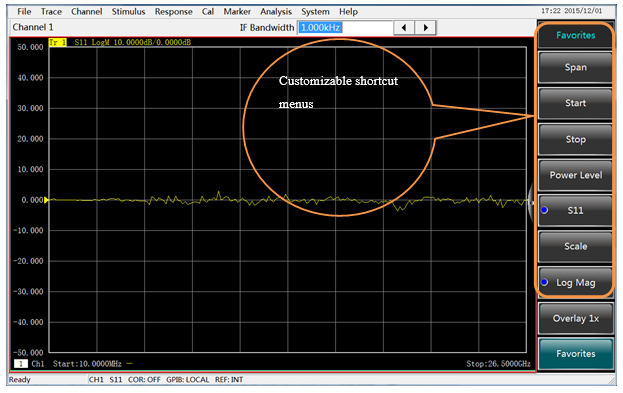This screenshot has width=623, height=393.
Task: Click the Stop softkey
Action: tap(575, 139)
